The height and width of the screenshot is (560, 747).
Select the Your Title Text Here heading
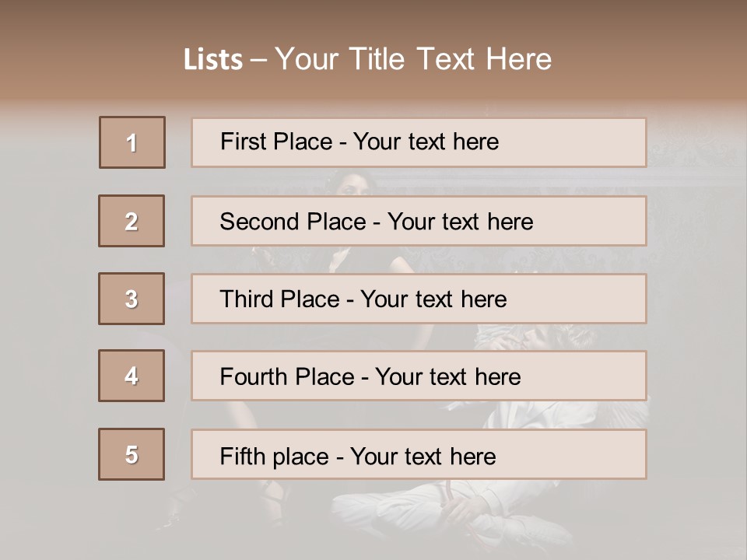pyautogui.click(x=413, y=59)
